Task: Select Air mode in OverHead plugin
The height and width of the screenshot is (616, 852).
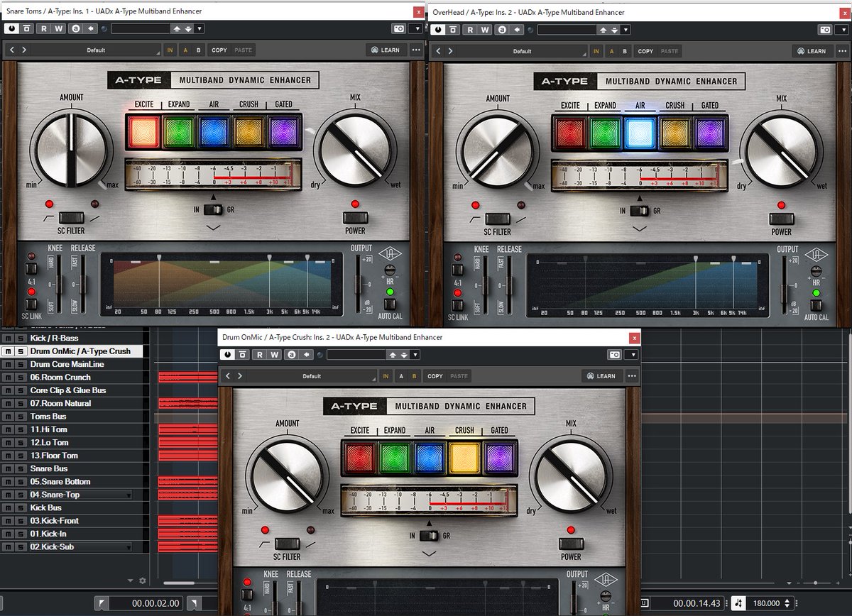Action: [640, 133]
